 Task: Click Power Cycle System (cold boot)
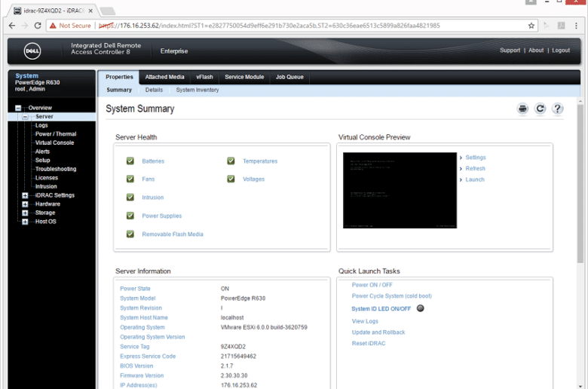[x=391, y=296]
